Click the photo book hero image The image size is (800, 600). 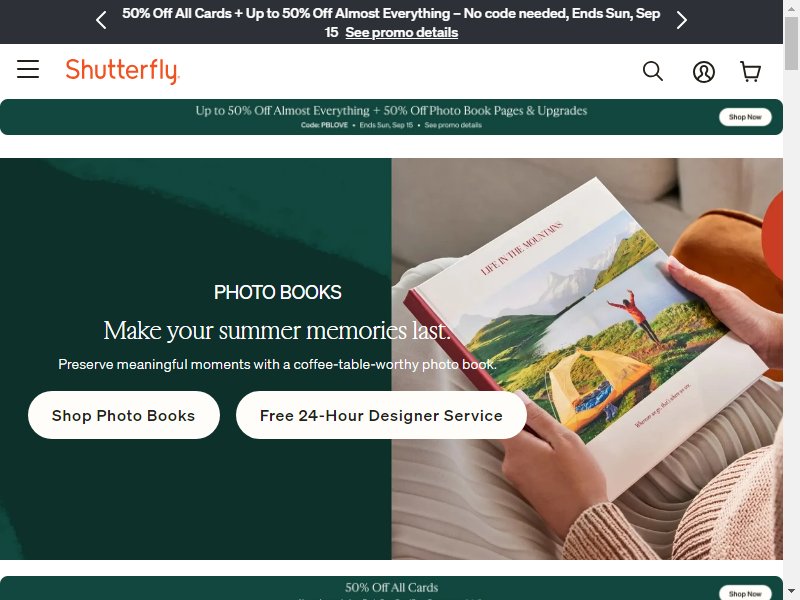coord(587,359)
